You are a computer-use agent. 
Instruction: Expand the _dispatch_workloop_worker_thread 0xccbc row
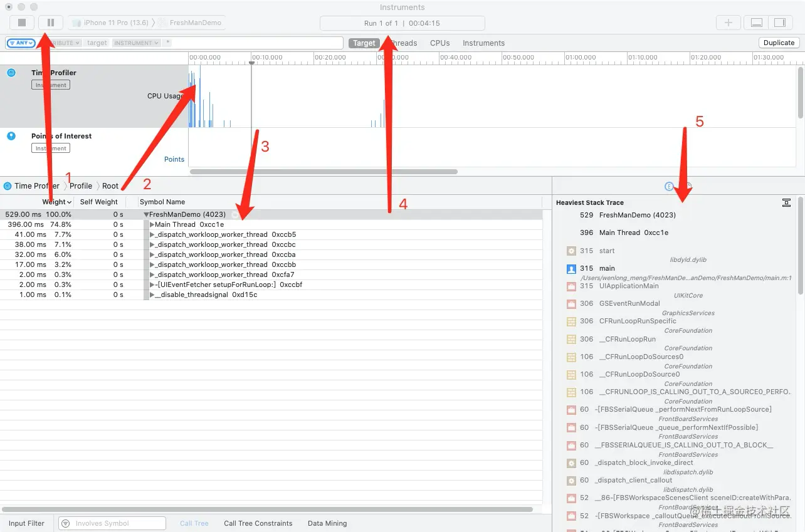point(152,244)
